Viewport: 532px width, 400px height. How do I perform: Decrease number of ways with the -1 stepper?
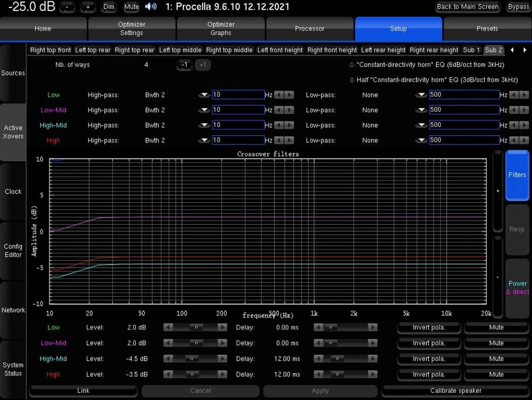coord(184,65)
